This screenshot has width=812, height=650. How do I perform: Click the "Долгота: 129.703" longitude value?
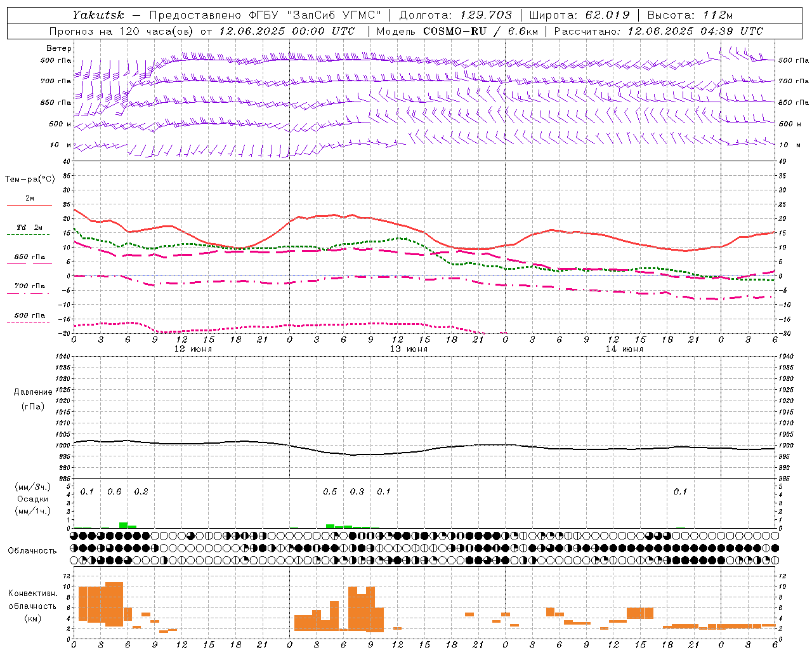tap(455, 15)
